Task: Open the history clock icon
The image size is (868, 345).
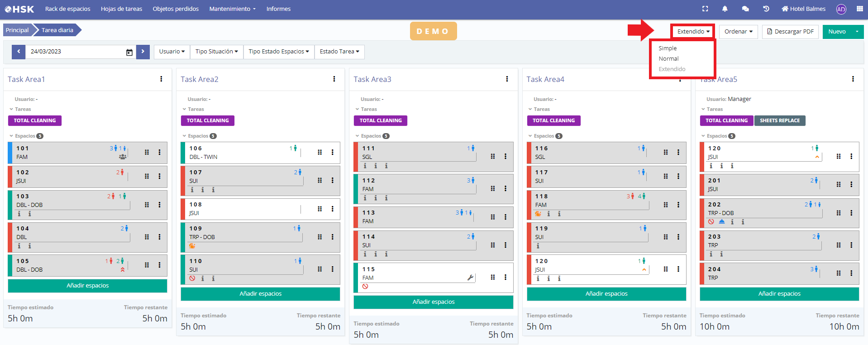Action: [766, 9]
